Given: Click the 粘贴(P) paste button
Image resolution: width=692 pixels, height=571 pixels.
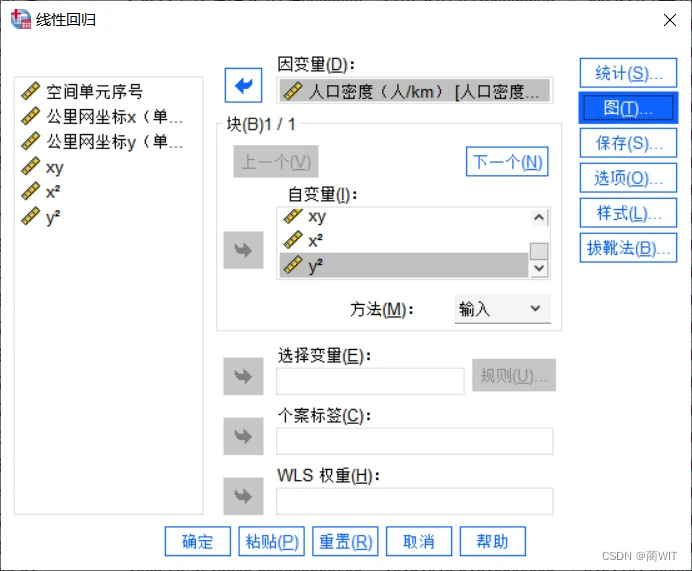Looking at the screenshot, I should point(271,541).
